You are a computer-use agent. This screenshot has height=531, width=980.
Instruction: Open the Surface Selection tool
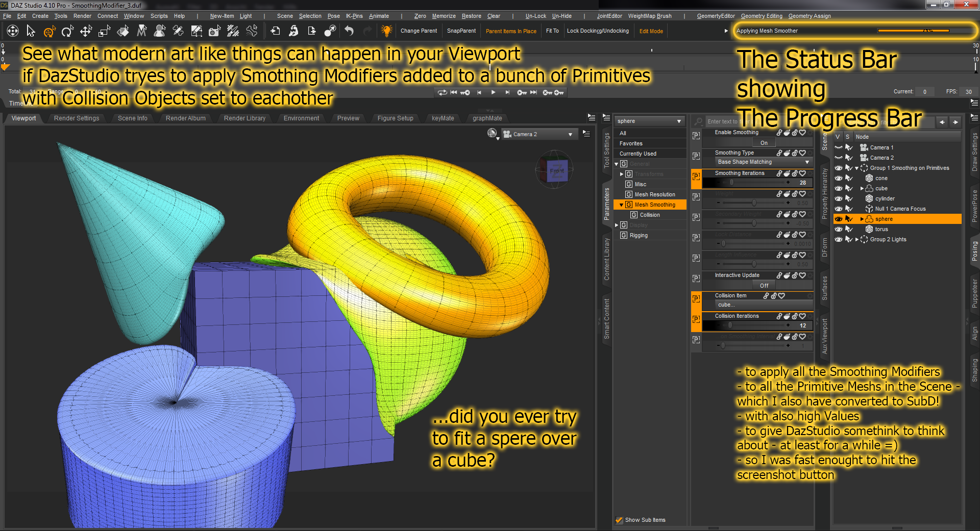coord(123,31)
